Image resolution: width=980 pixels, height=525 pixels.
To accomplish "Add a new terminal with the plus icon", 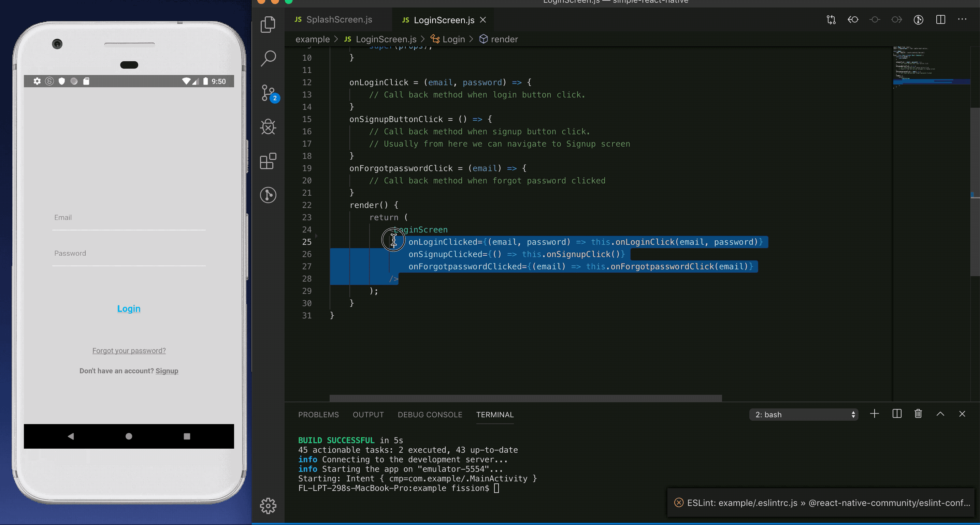I will [x=875, y=414].
